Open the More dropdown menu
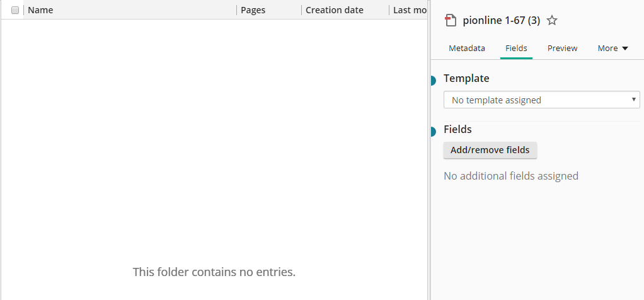The height and width of the screenshot is (300, 644). [612, 48]
